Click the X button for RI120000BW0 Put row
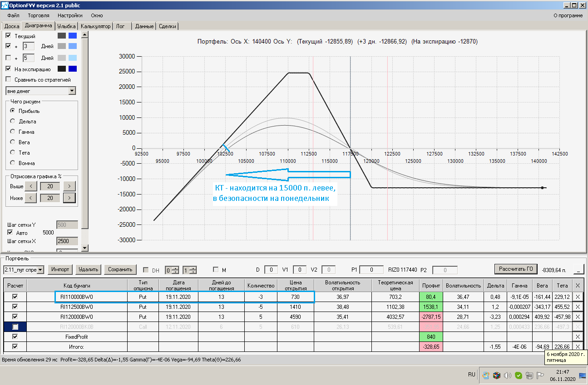 point(577,317)
